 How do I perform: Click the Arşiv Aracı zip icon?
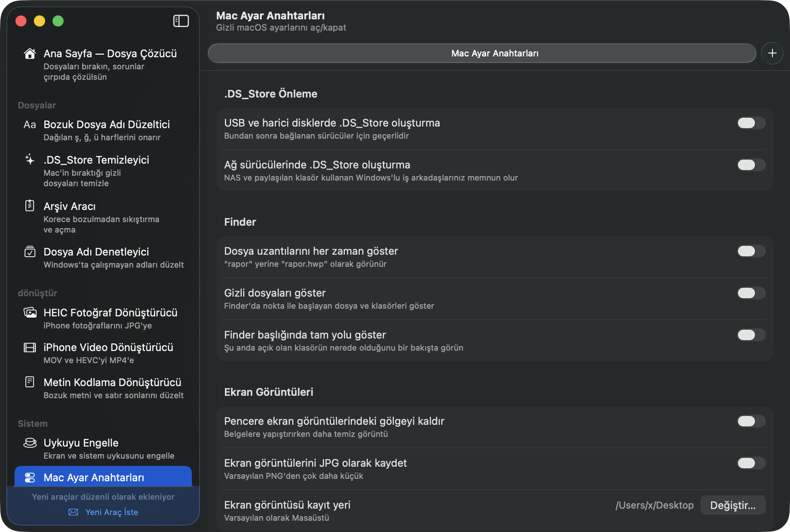click(x=30, y=206)
